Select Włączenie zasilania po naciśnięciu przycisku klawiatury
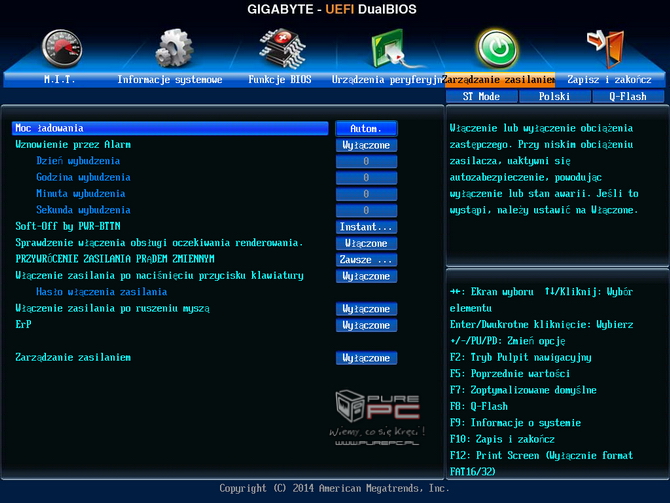 (x=159, y=276)
